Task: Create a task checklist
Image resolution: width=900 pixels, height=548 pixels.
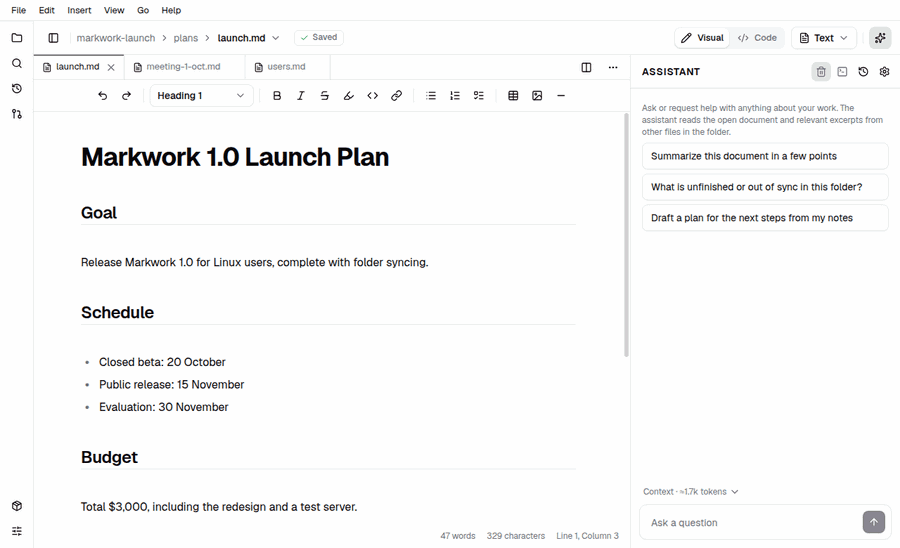Action: coord(479,96)
